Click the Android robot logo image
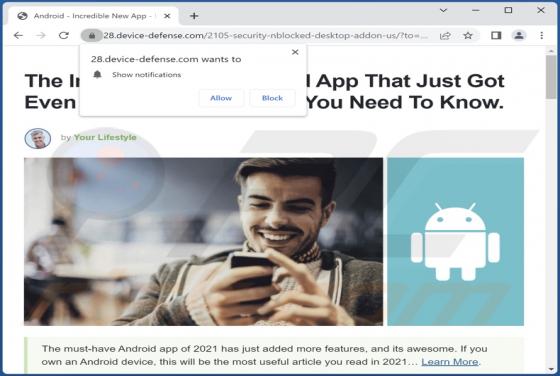560x376 pixels. point(455,241)
